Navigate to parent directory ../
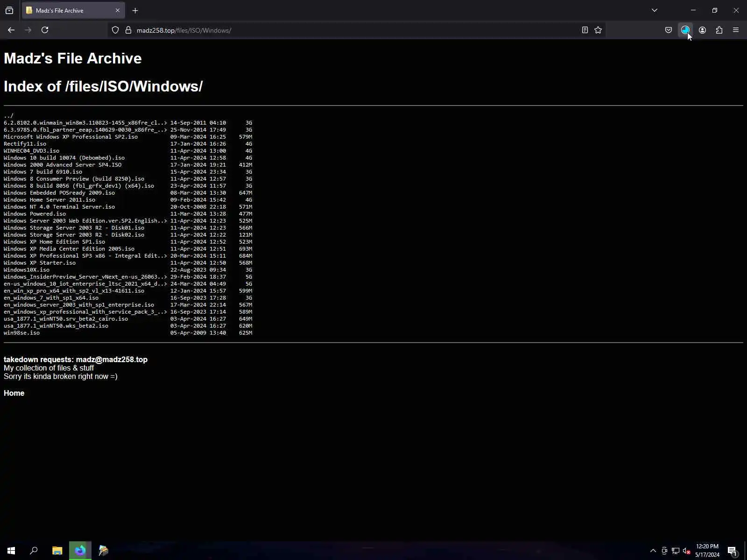 click(9, 116)
